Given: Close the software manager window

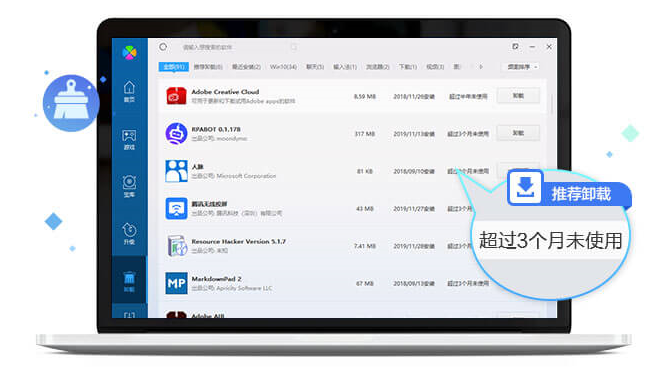Looking at the screenshot, I should click(549, 47).
